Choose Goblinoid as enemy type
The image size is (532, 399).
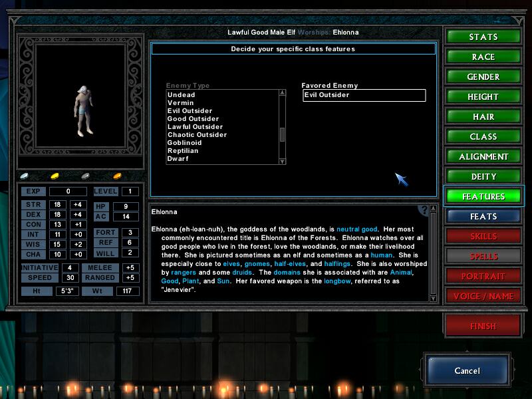coord(186,143)
